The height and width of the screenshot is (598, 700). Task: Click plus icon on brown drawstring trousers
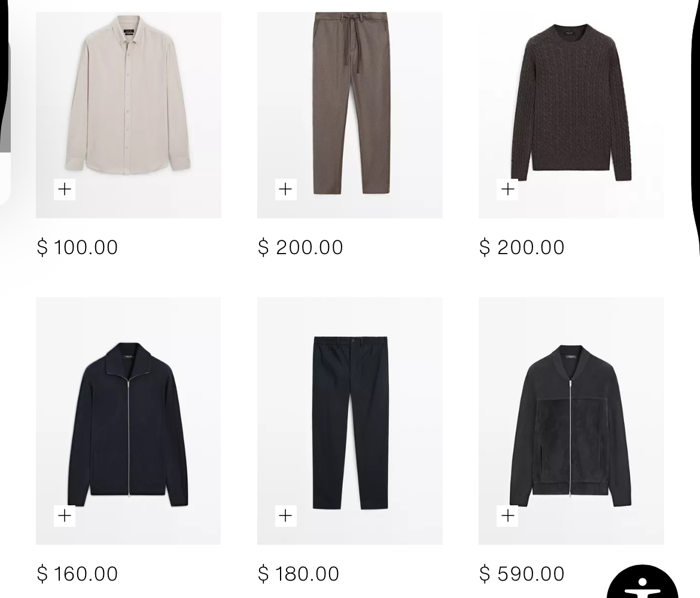coord(286,189)
